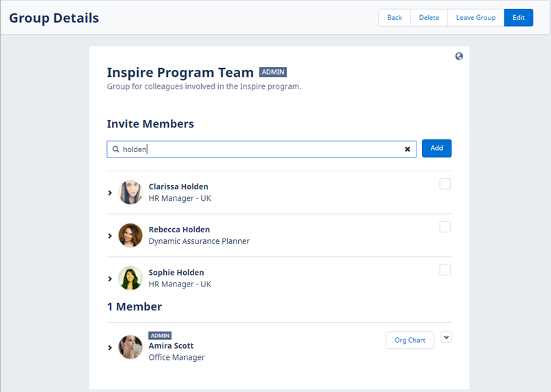Click the Invite Members search field
The image size is (551, 392).
(x=261, y=149)
